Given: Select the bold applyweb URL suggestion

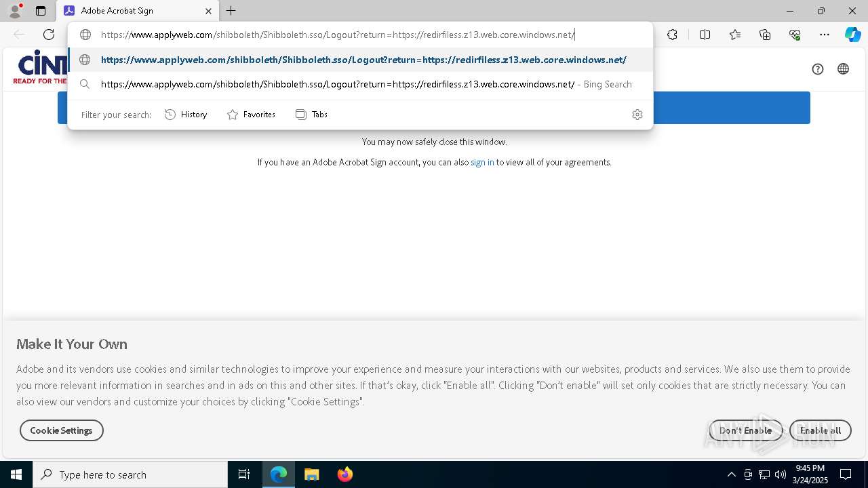Looking at the screenshot, I should pos(360,60).
